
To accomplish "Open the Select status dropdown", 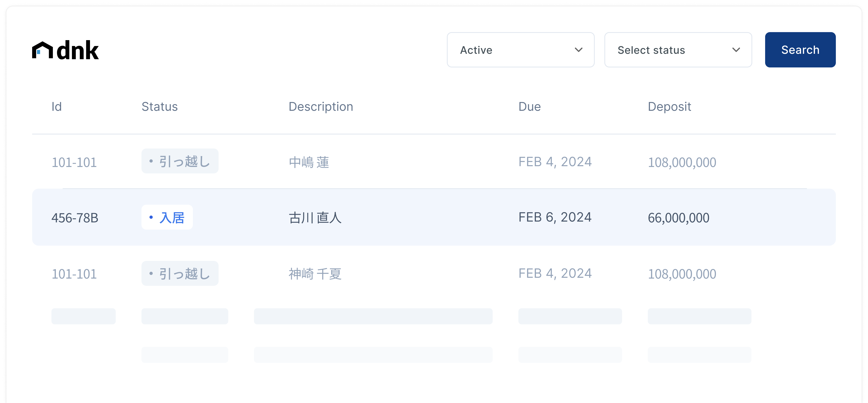I will point(678,50).
